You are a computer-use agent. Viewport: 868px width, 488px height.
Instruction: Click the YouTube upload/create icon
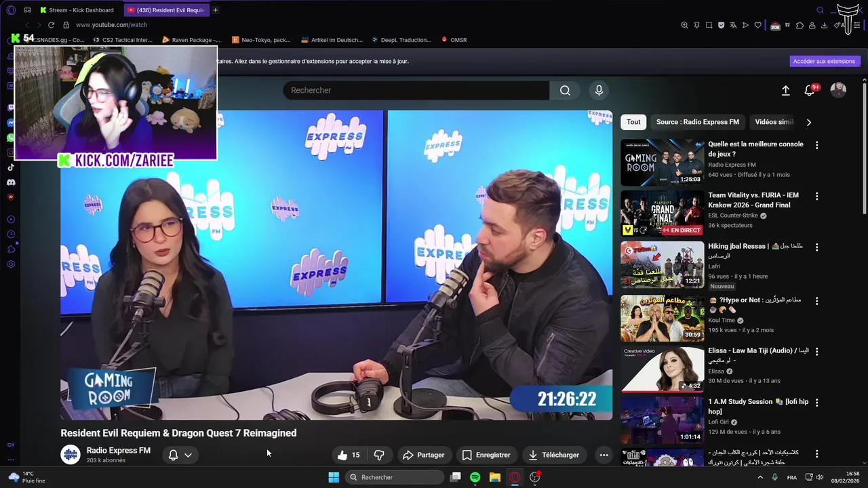point(785,90)
